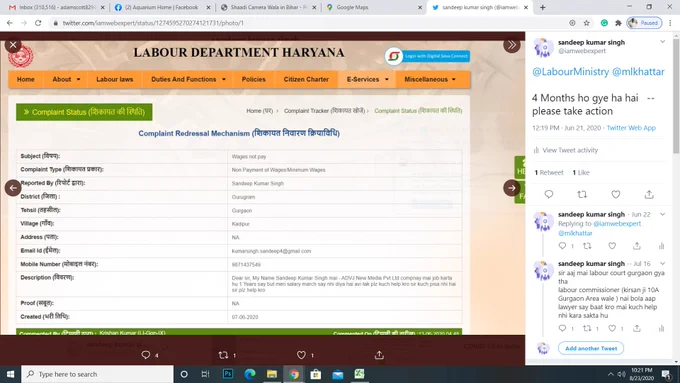Image resolution: width=680 pixels, height=383 pixels.
Task: Bookmark this page with star icon
Action: [x=586, y=23]
